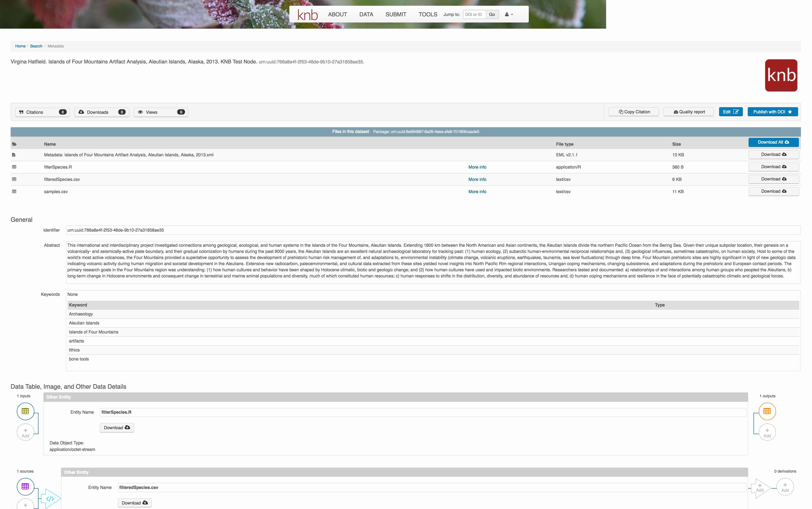The width and height of the screenshot is (812, 509).
Task: Open the ABOUT menu
Action: point(337,15)
